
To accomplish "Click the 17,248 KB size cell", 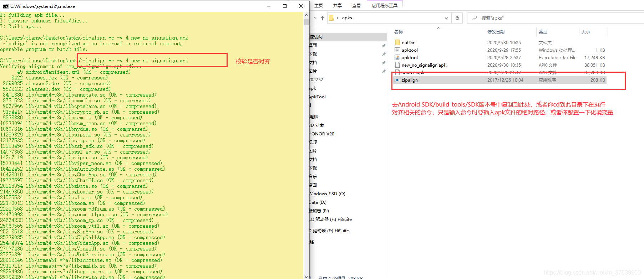I will (x=595, y=57).
